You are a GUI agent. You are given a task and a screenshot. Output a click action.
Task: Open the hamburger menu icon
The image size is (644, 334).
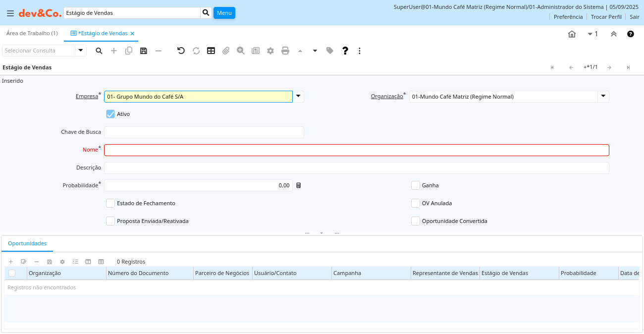pos(10,13)
